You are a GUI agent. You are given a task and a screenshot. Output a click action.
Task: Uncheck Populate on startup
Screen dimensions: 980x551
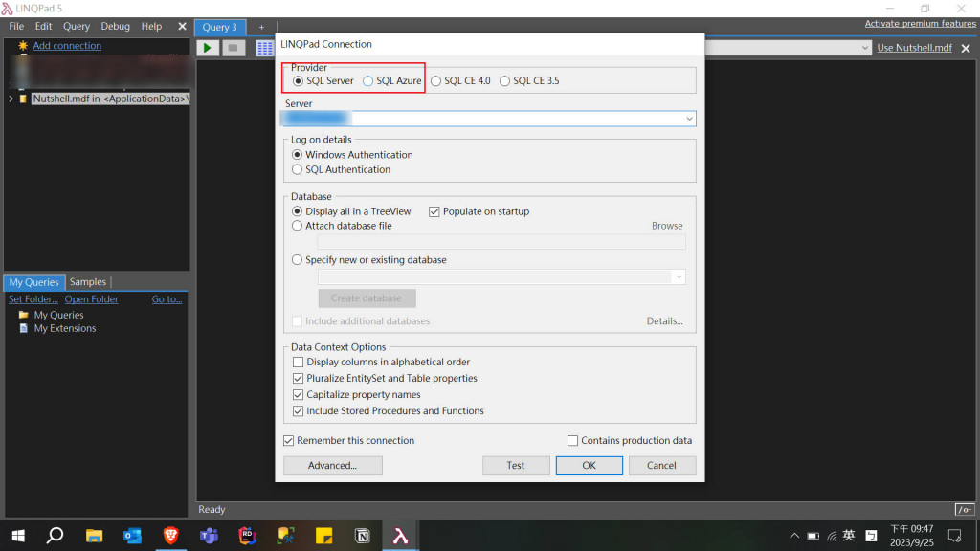pyautogui.click(x=479, y=211)
